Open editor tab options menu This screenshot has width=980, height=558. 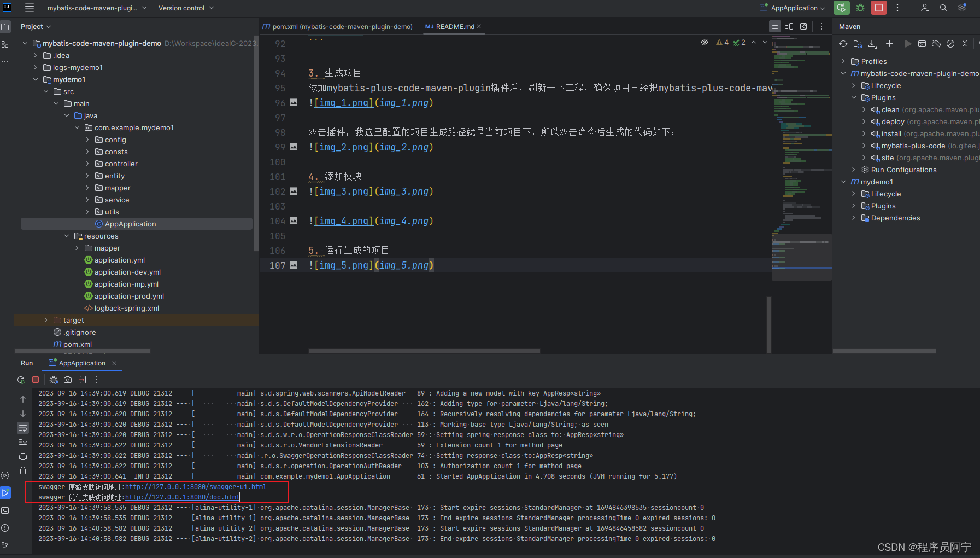pos(821,26)
